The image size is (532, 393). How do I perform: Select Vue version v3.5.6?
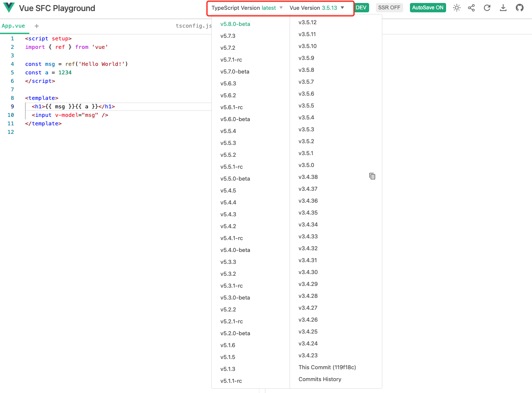pyautogui.click(x=306, y=94)
